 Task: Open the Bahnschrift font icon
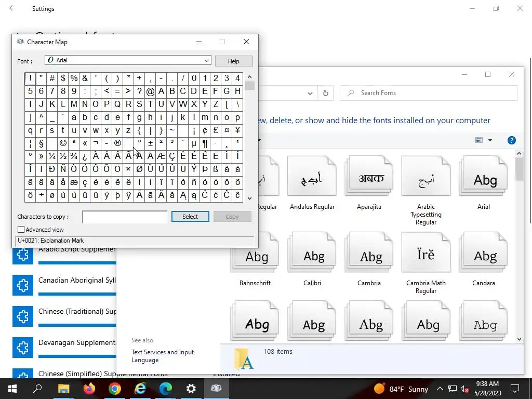[x=255, y=252]
